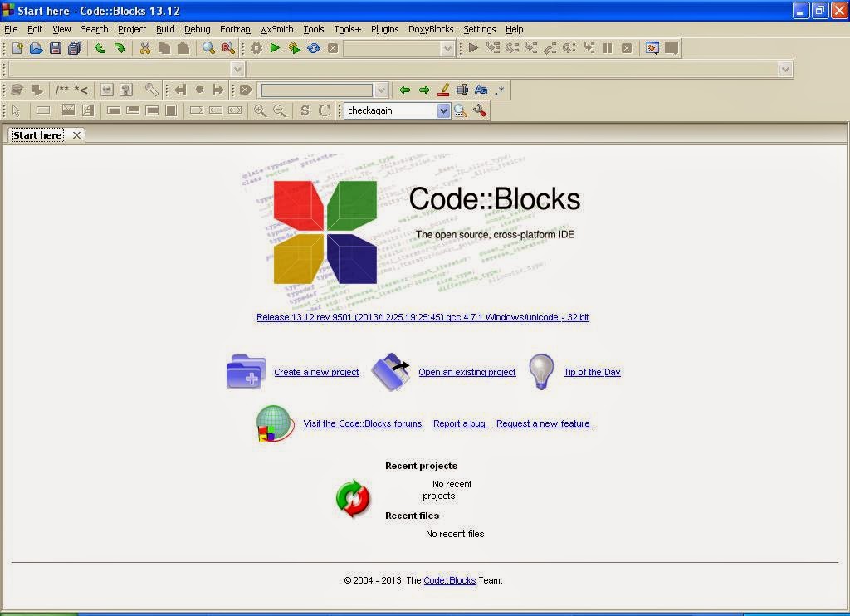
Task: Open the Fortran menu
Action: click(235, 29)
